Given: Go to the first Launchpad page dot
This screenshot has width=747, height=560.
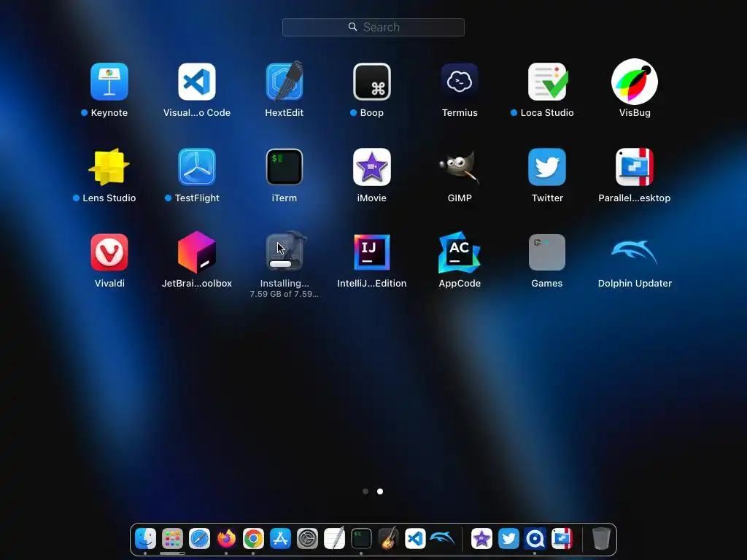Looking at the screenshot, I should pos(365,491).
